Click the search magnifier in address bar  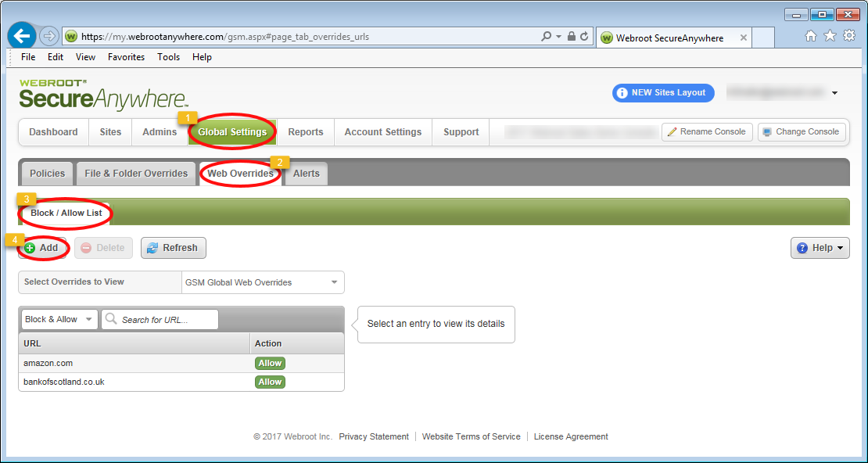pyautogui.click(x=546, y=37)
